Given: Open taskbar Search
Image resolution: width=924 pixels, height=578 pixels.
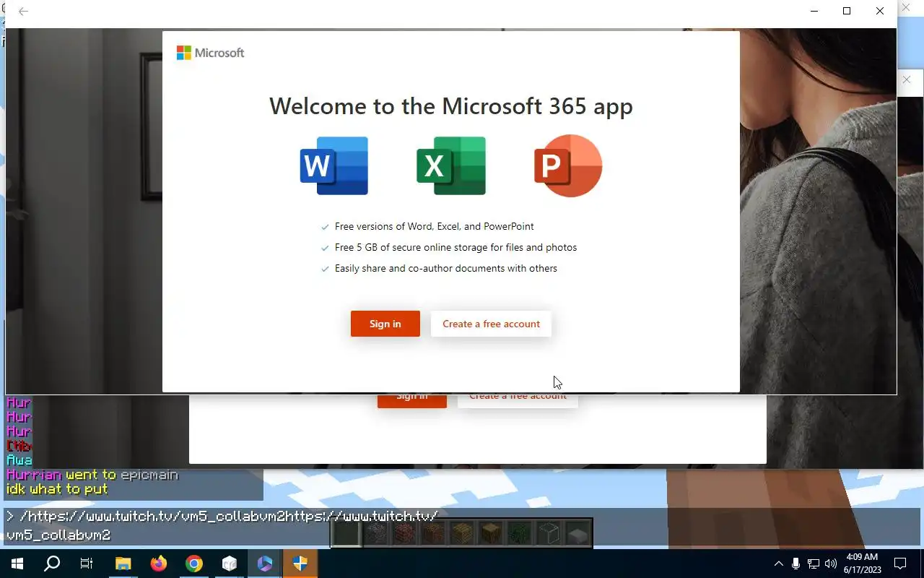Looking at the screenshot, I should [x=52, y=564].
